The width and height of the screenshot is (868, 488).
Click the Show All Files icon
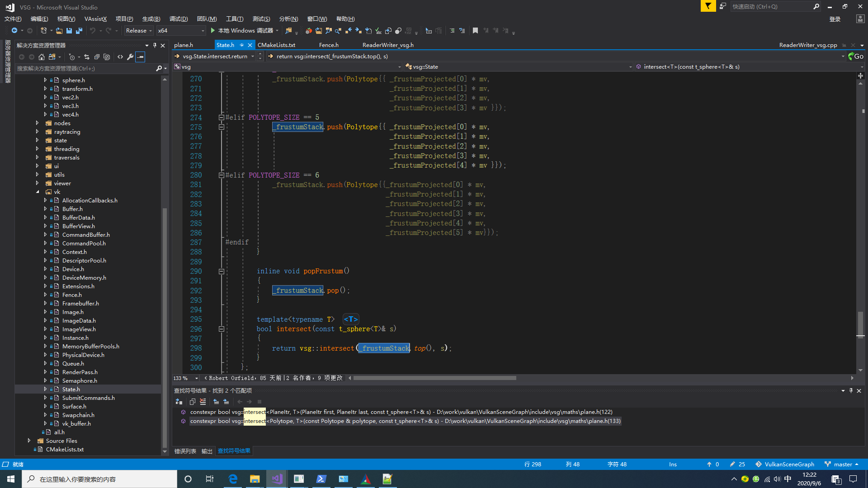point(107,57)
